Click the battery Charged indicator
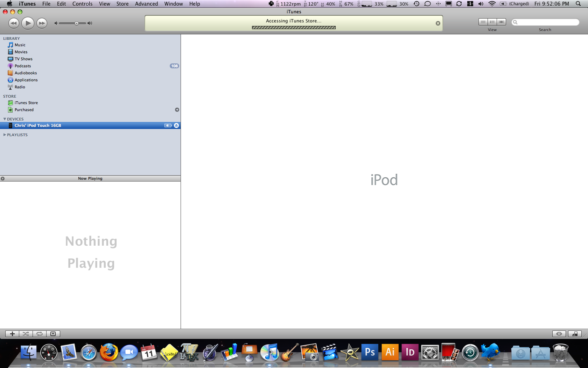Viewport: 588px width, 368px height. click(x=514, y=4)
